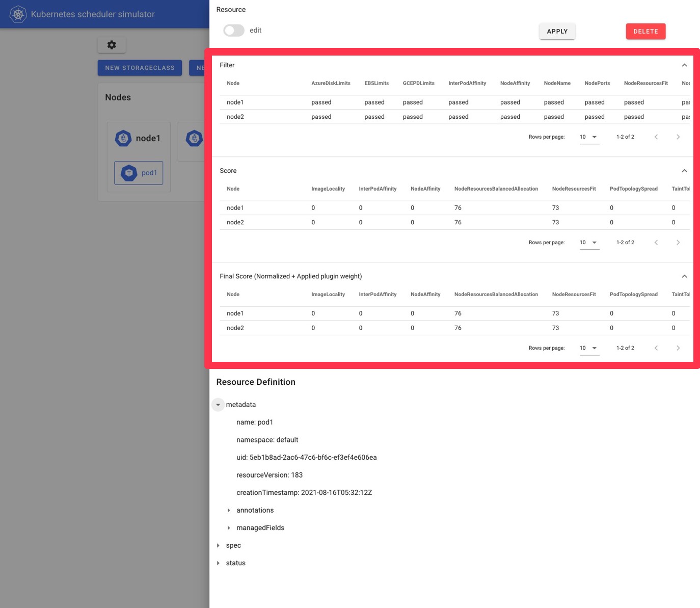Click previous page arrow in Final Score table
700x608 pixels.
coord(656,348)
